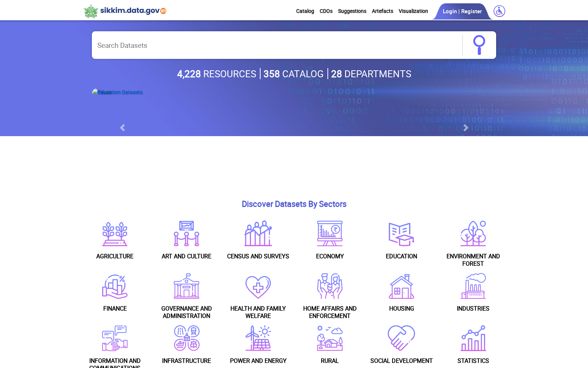Click the INFRASTRUCTURE label
The image size is (588, 368).
click(186, 361)
